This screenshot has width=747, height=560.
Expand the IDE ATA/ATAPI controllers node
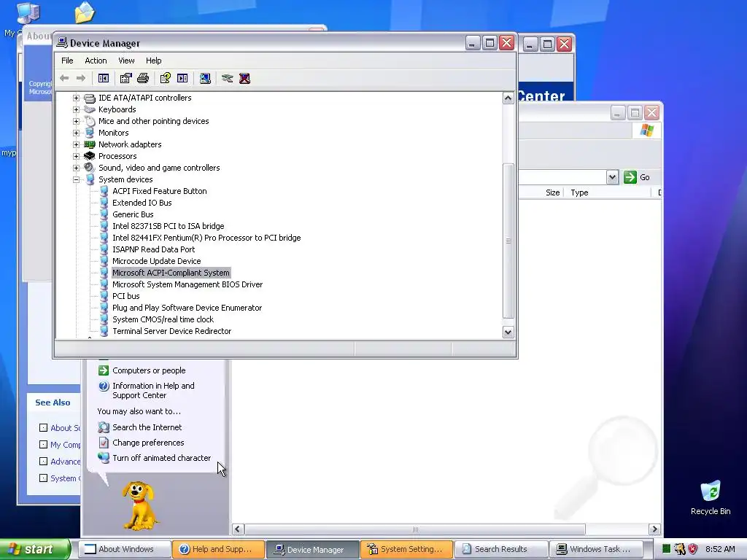pos(76,98)
